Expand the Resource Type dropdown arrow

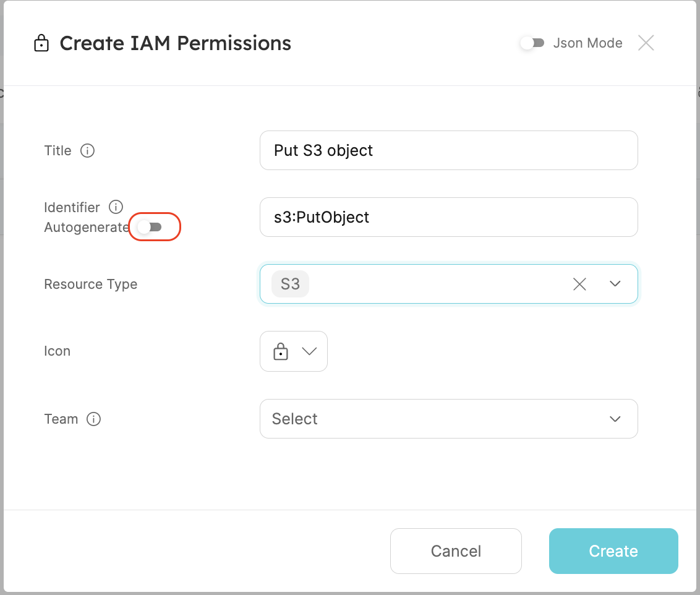(615, 284)
